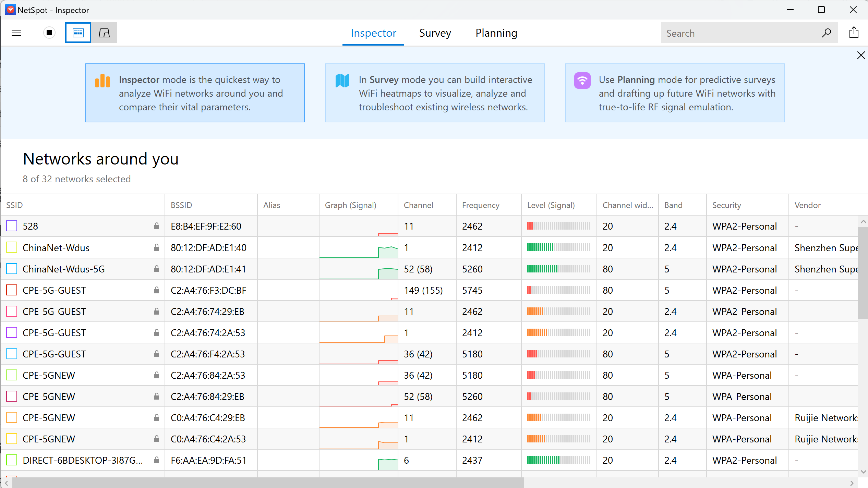Click the Survey mode map icon
Screen dimensions: 868x488
pos(342,81)
